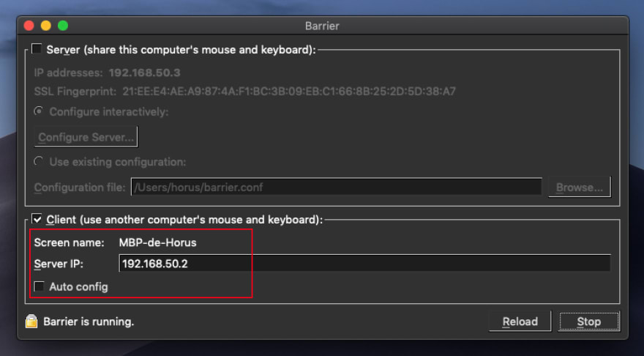Click the padlock icon in status bar
Viewport: 644px width, 356px height.
click(31, 321)
